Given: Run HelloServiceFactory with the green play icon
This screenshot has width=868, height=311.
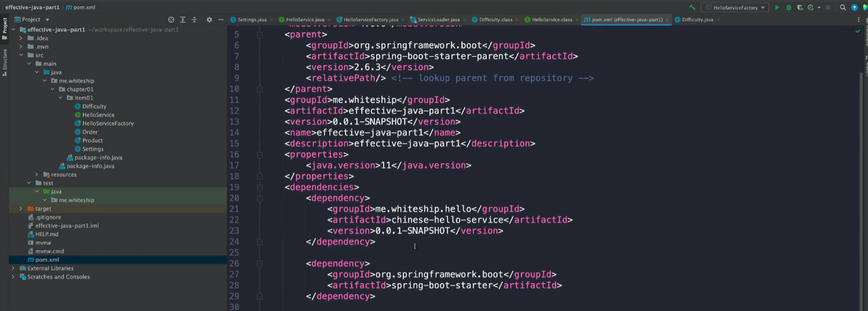Looking at the screenshot, I should [777, 7].
